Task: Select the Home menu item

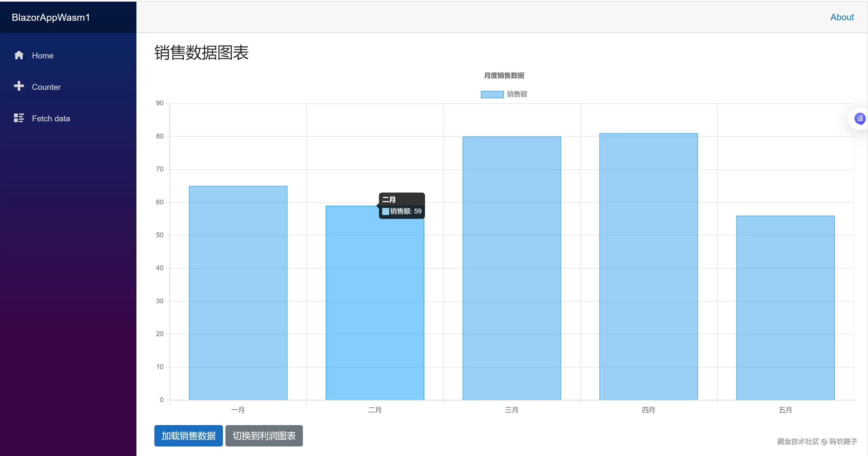Action: tap(42, 55)
